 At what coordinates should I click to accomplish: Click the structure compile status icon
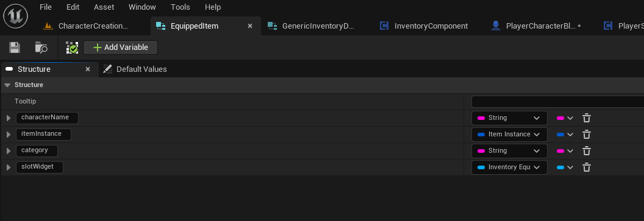tap(73, 47)
